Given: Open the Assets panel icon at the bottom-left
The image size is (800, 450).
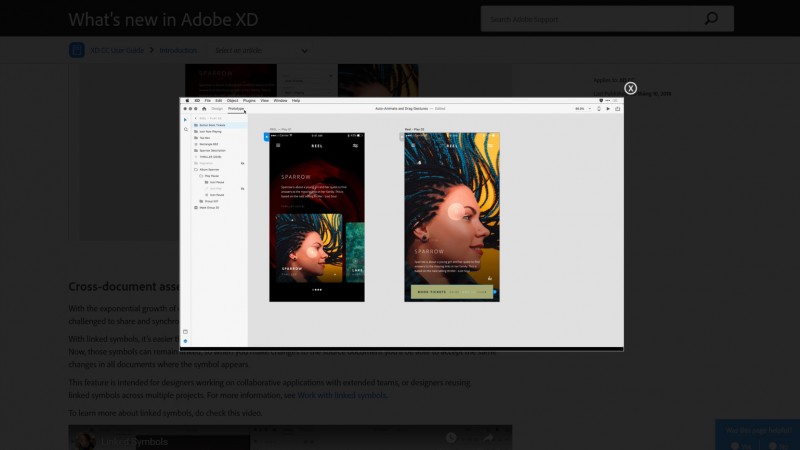Looking at the screenshot, I should coord(185,332).
